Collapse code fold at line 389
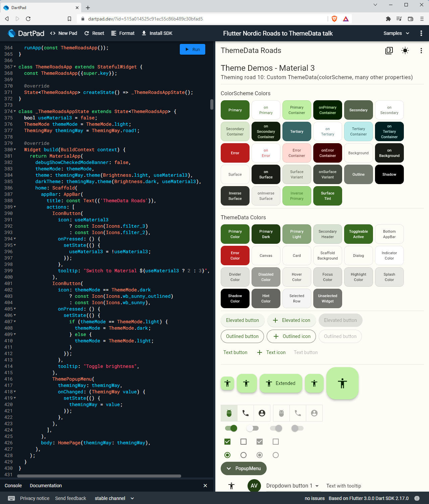Image resolution: width=429 pixels, height=504 pixels. (x=15, y=207)
